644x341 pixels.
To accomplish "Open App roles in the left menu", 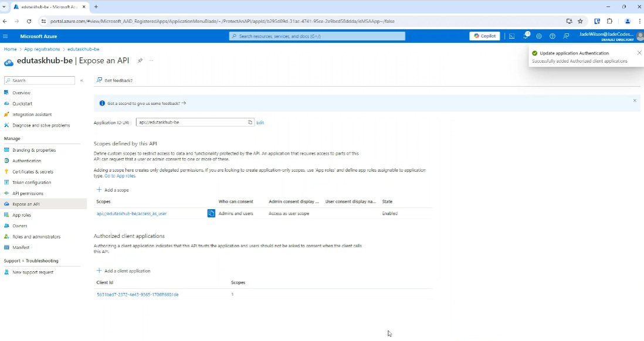I will pos(21,215).
